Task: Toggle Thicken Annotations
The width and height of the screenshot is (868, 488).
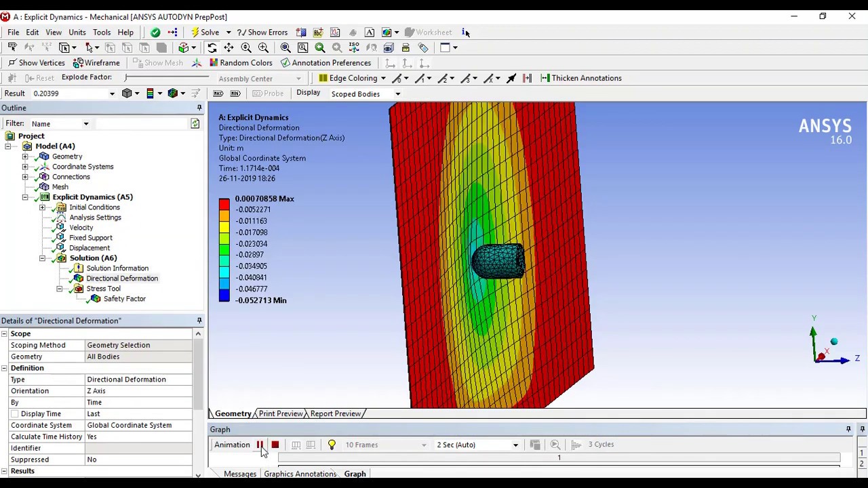Action: point(580,78)
